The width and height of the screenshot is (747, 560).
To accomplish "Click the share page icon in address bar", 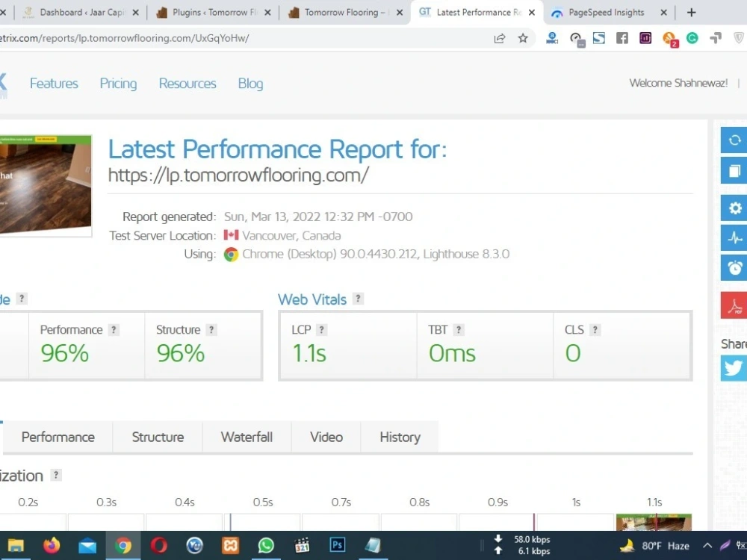I will point(499,39).
